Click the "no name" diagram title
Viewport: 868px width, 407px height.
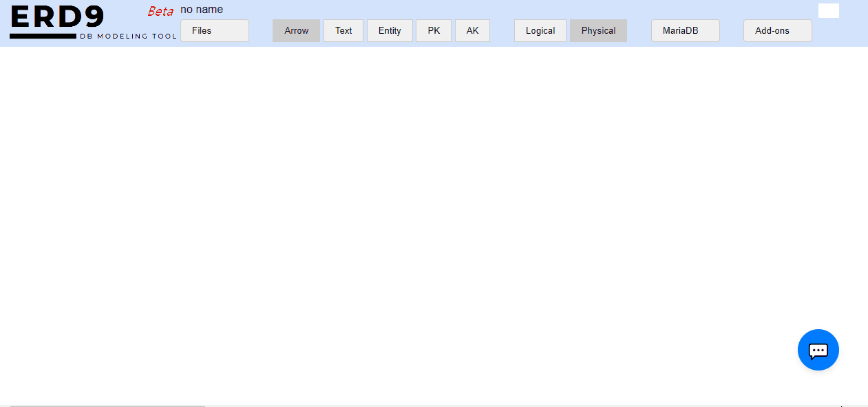tap(202, 10)
